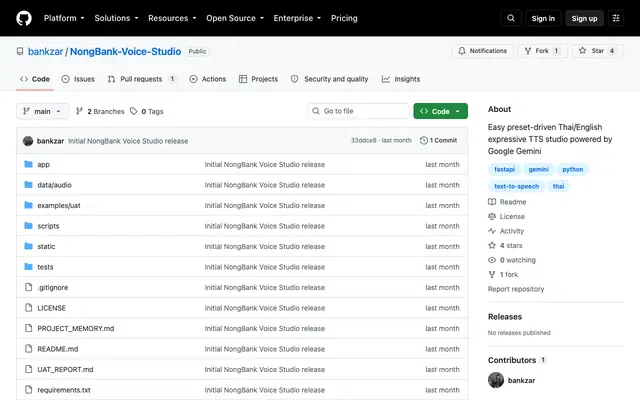Open UAT_REPORT.md file
This screenshot has width=640, height=400.
[x=65, y=369]
